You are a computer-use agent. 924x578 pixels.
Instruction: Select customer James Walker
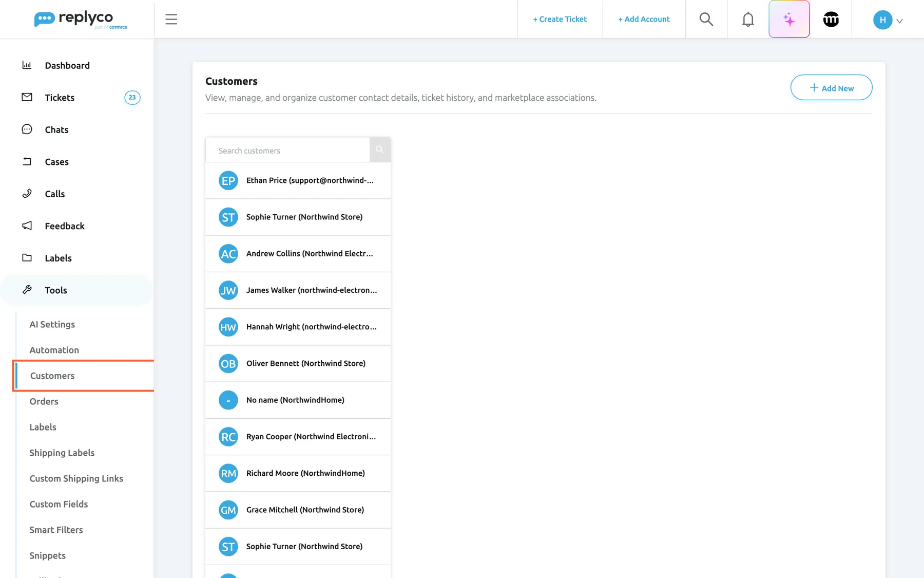click(298, 290)
